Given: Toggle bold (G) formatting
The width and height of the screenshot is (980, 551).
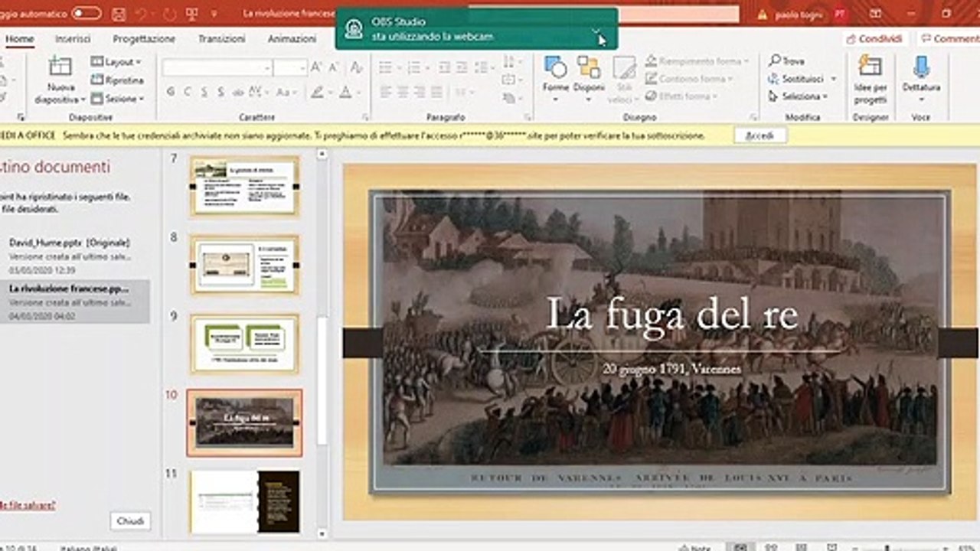Looking at the screenshot, I should 170,92.
